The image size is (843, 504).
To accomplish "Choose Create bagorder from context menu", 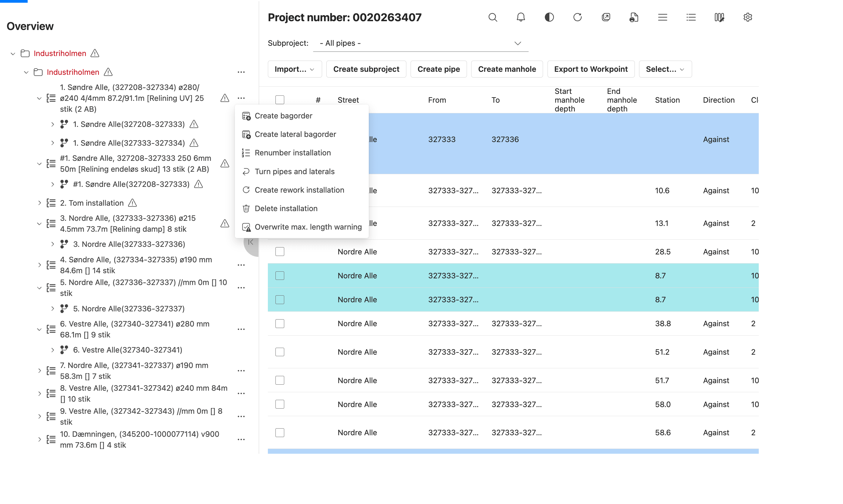I will [302, 116].
